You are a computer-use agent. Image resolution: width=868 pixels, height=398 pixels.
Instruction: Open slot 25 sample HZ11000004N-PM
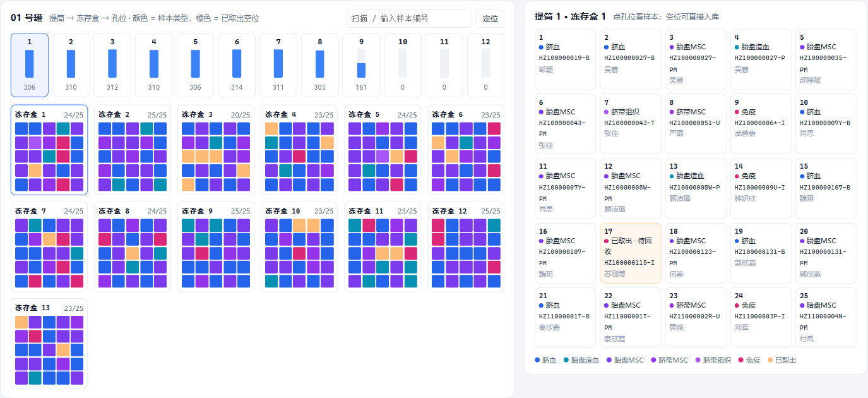click(826, 318)
